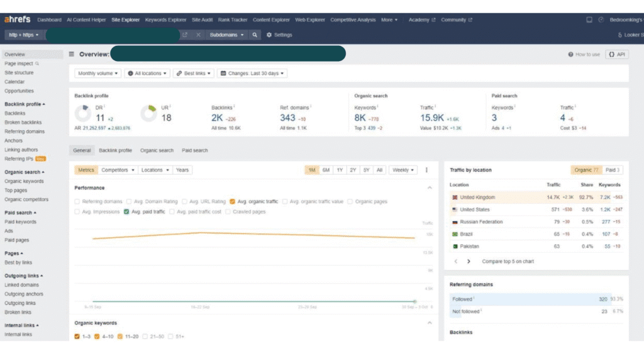This screenshot has width=644, height=354.
Task: Open Keywords Explorer in top menu
Action: (165, 19)
